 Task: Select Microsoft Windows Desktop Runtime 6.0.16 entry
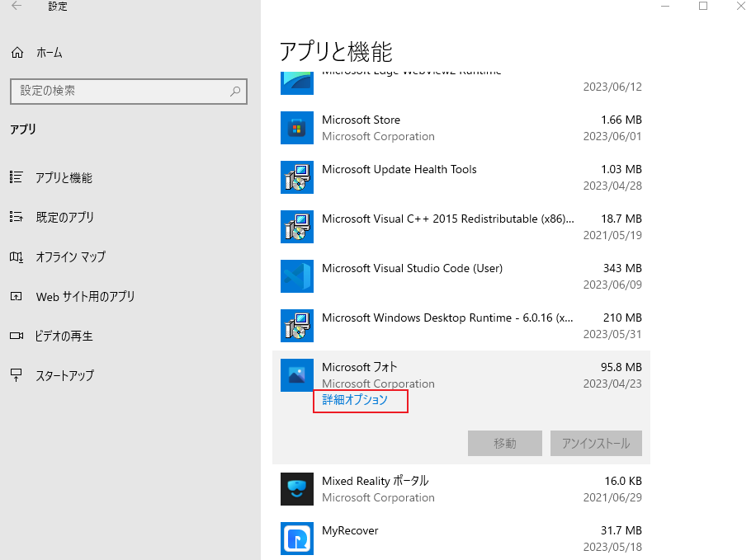coord(447,318)
